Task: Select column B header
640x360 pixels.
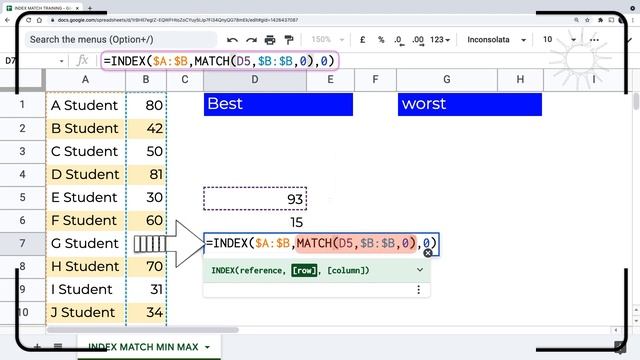Action: point(146,80)
